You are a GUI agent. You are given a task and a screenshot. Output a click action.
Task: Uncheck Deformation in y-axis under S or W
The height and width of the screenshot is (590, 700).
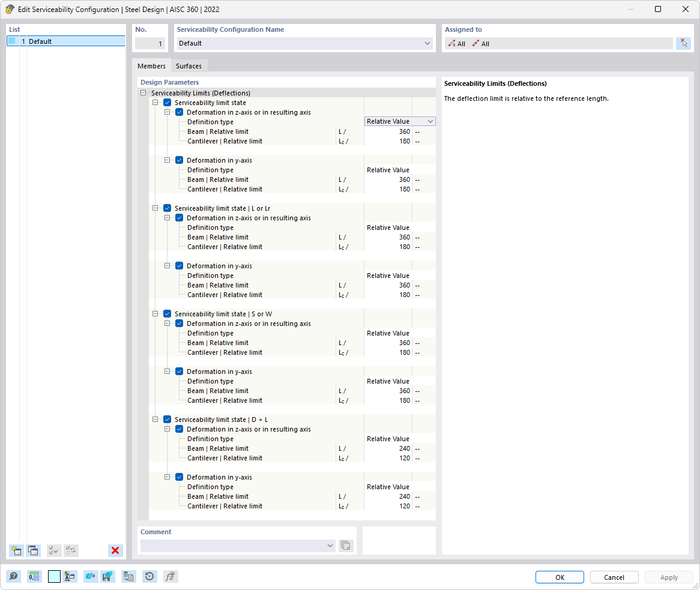180,371
